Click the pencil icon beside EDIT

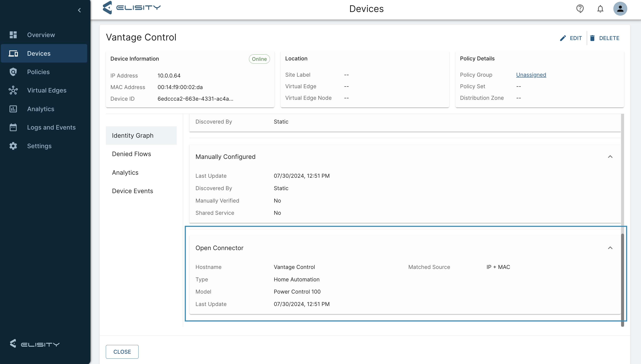(563, 38)
